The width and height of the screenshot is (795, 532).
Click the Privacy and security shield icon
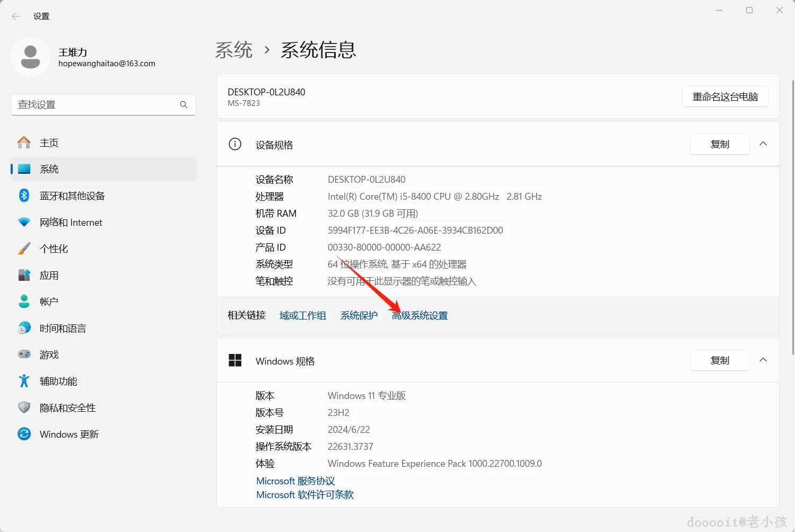24,407
